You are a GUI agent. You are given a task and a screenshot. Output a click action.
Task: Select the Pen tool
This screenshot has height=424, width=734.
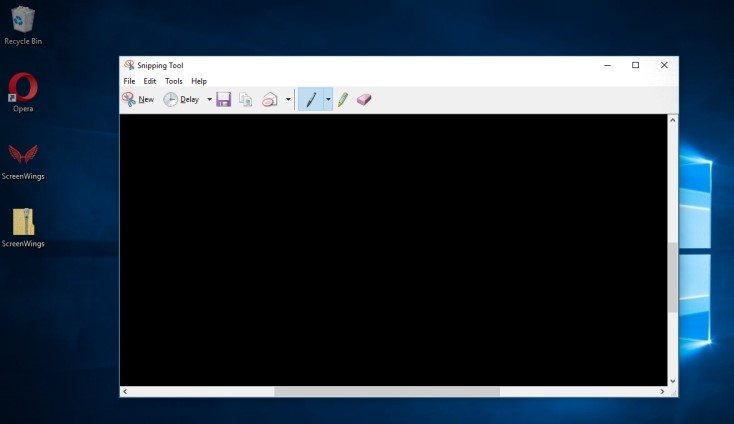click(x=310, y=100)
